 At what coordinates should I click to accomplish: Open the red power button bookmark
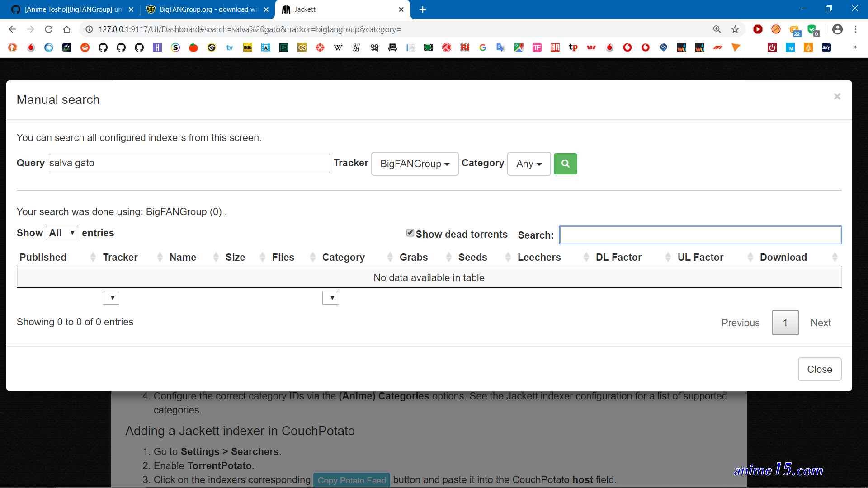click(x=772, y=47)
